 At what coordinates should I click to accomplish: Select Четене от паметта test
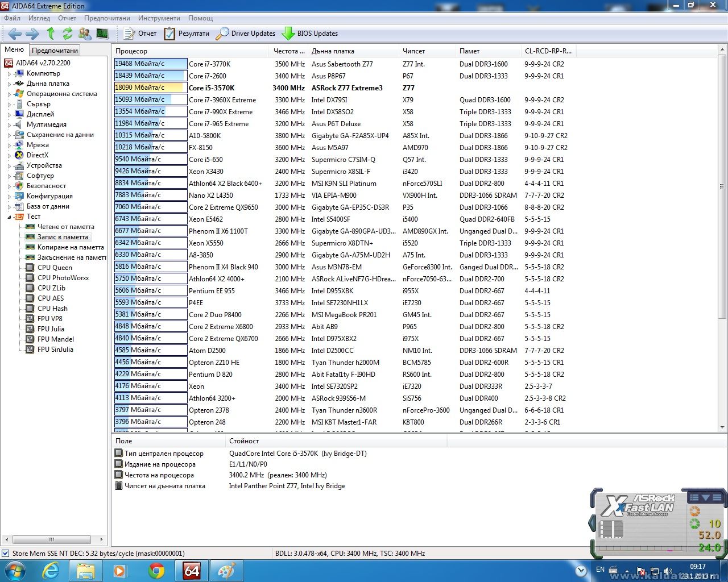point(65,227)
